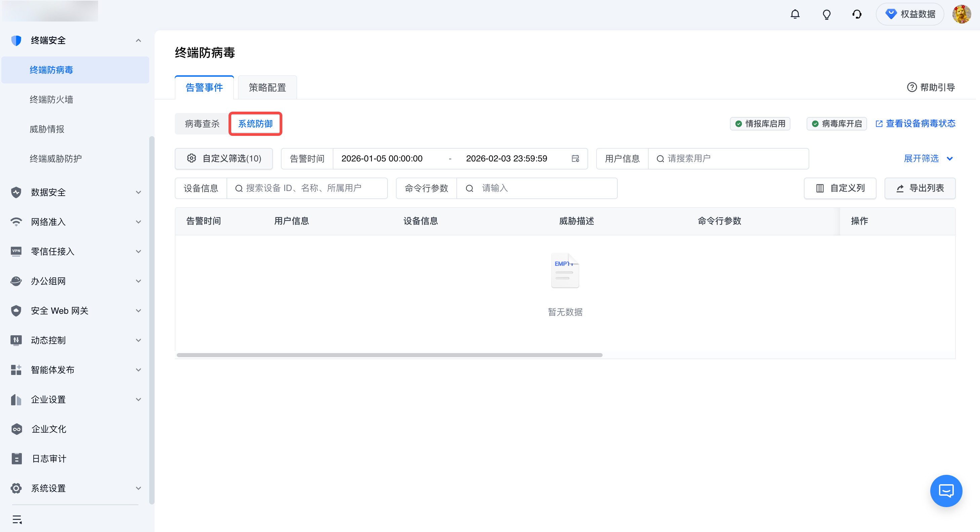980x532 pixels.
Task: Expand the 安全 Web 网关 menu chevron
Action: point(138,310)
